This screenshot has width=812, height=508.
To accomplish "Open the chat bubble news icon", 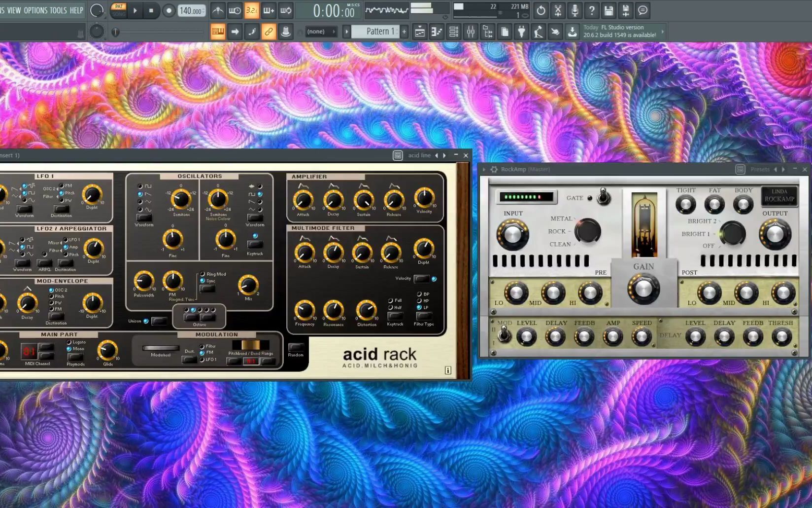I will 643,10.
